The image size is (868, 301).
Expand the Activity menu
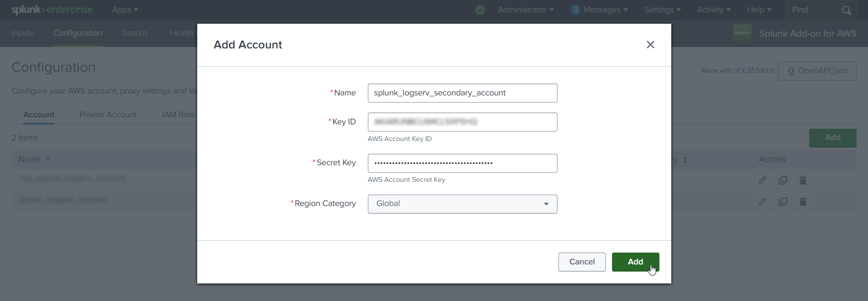pyautogui.click(x=714, y=10)
